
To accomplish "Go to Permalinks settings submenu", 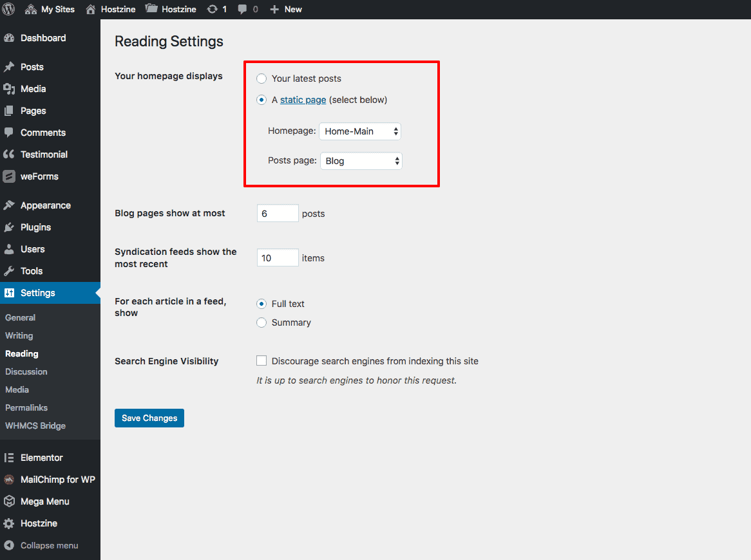I will (26, 407).
